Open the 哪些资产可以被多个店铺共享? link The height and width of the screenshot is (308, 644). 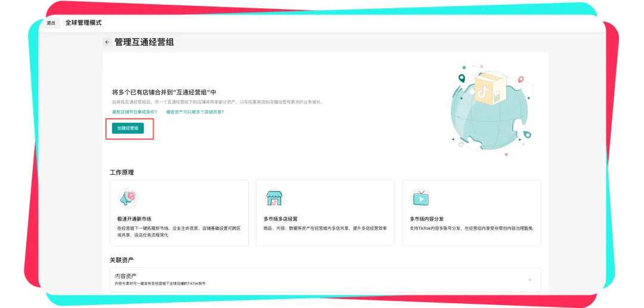click(195, 112)
